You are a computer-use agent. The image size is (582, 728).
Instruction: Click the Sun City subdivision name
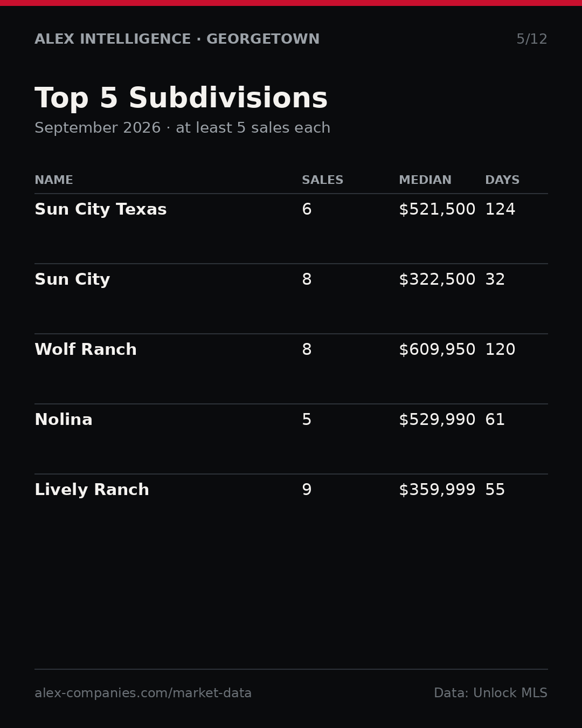[72, 280]
